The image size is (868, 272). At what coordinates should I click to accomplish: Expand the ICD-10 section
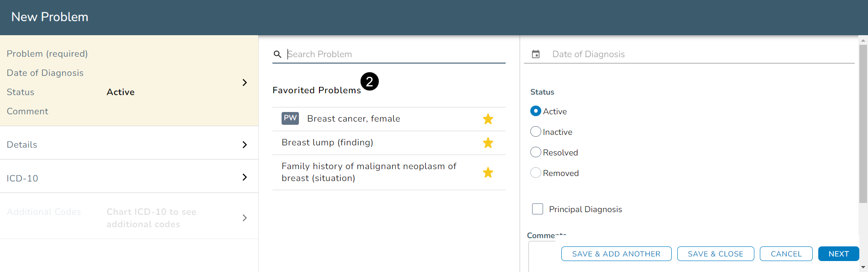click(245, 177)
